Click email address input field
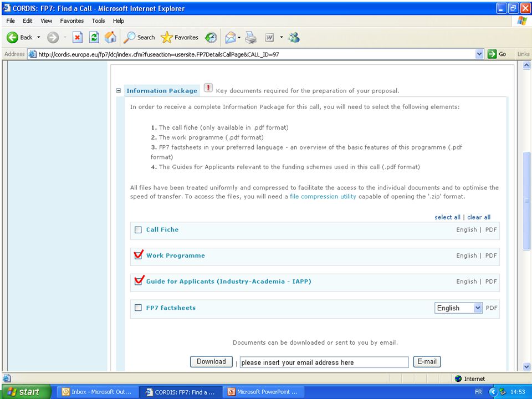This screenshot has height=399, width=532. point(324,362)
